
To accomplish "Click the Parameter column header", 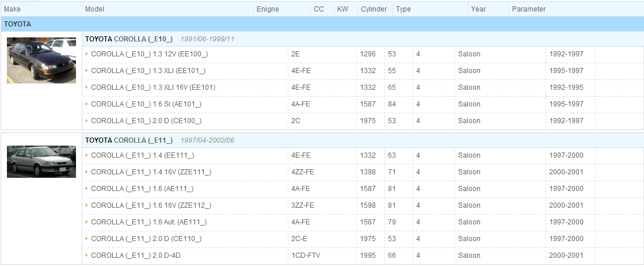I will point(529,9).
